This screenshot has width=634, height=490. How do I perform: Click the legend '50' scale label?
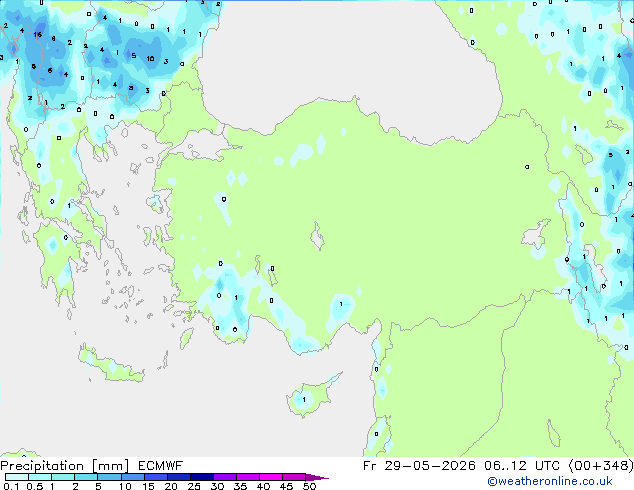(x=309, y=486)
